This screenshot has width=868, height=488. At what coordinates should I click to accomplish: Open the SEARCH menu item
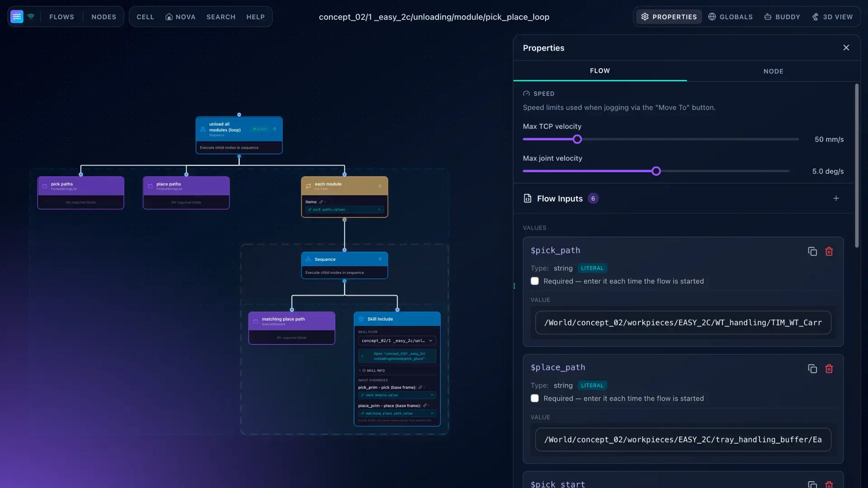pos(221,17)
